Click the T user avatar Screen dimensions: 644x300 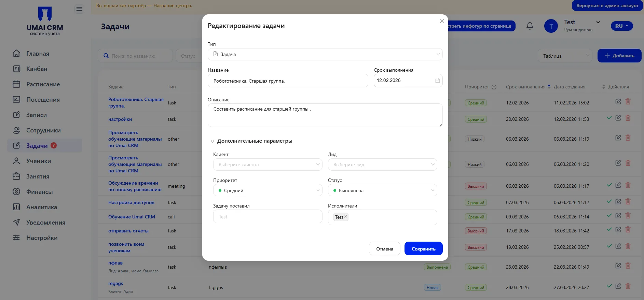(x=551, y=26)
